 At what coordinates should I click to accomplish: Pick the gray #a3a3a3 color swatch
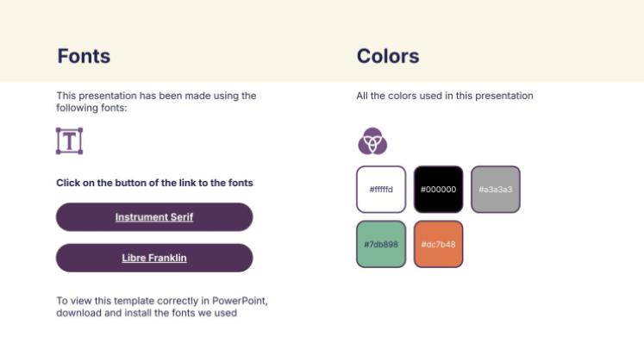click(496, 189)
